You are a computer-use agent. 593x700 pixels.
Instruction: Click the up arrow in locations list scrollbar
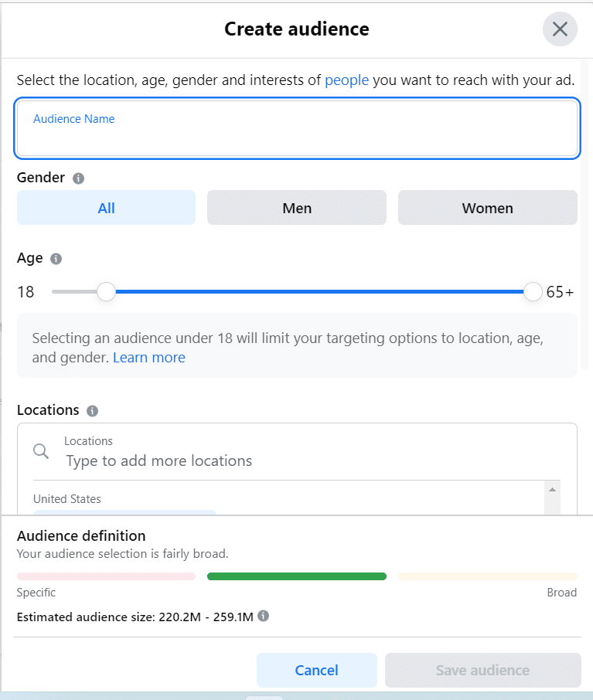(x=552, y=490)
